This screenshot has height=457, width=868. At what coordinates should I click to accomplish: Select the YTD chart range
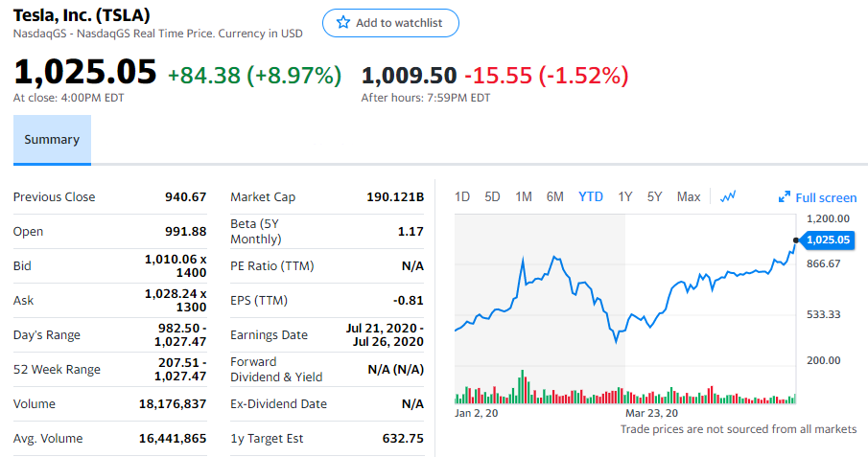point(591,196)
